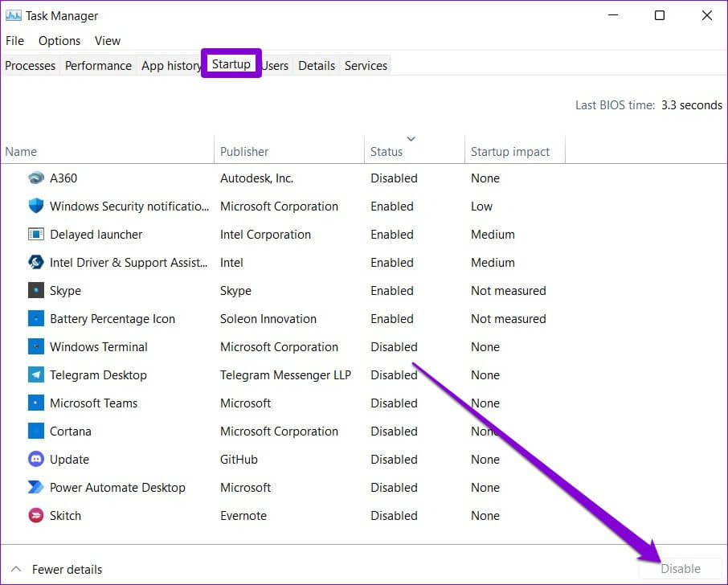Select the Microsoft Teams name
This screenshot has width=728, height=585.
tap(93, 403)
